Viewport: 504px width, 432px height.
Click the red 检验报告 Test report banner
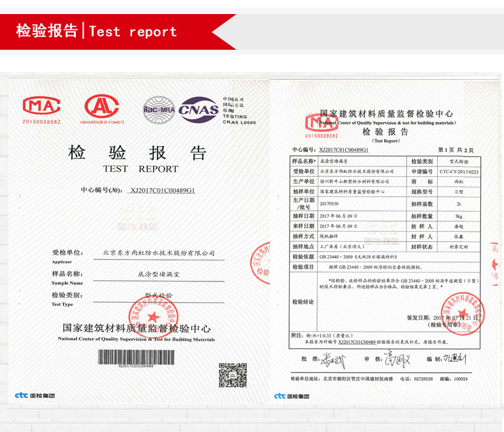point(97,31)
